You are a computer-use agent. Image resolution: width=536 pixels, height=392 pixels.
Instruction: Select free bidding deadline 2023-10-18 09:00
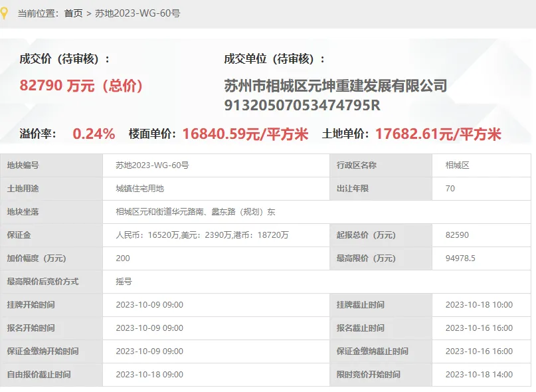click(x=149, y=375)
